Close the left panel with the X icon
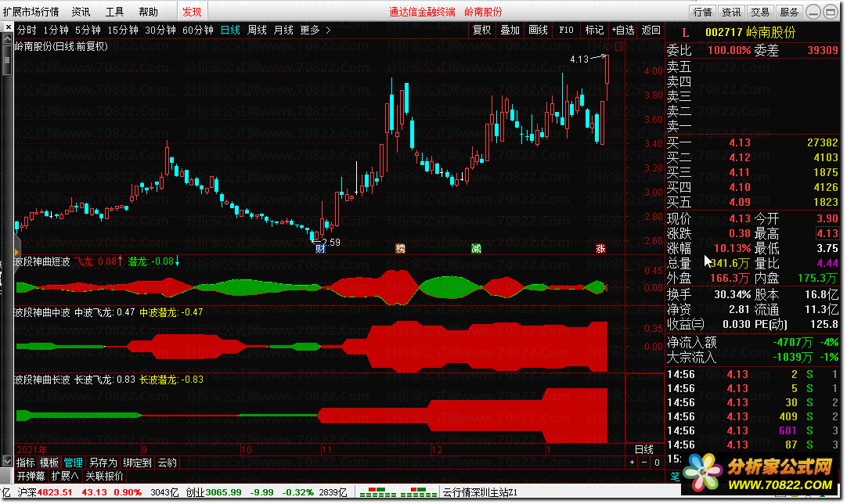This screenshot has width=847, height=504. 8,27
